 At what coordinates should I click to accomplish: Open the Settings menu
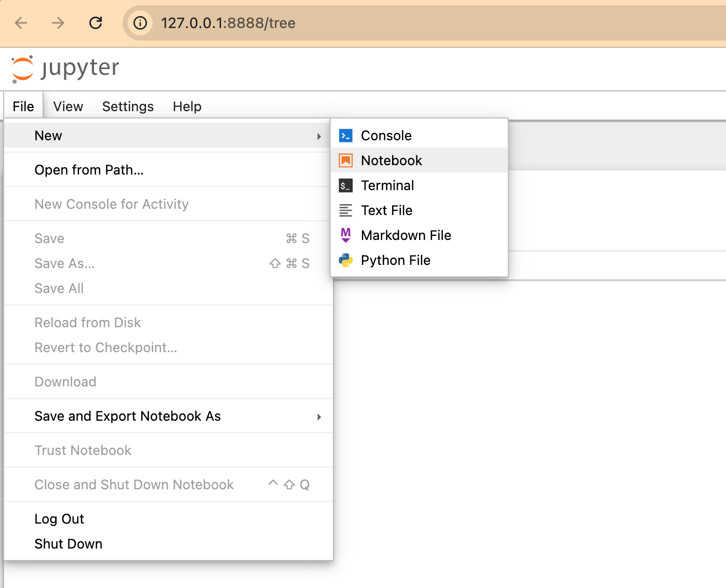128,106
